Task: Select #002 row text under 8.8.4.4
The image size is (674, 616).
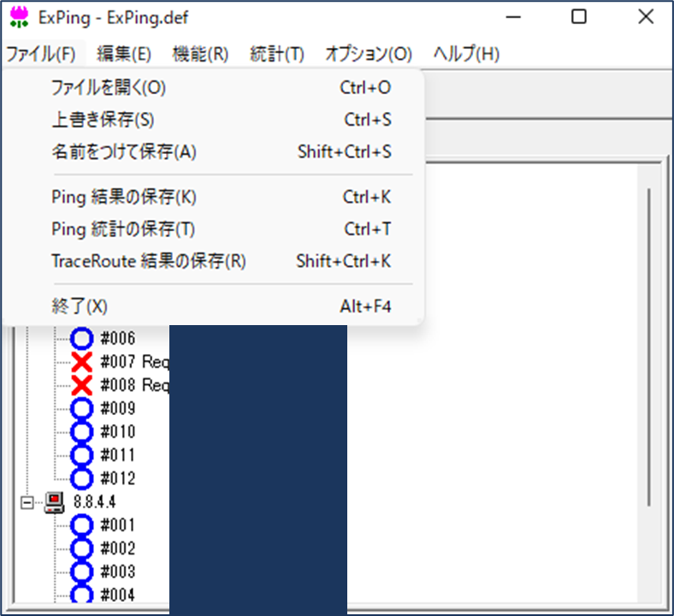Action: (118, 548)
